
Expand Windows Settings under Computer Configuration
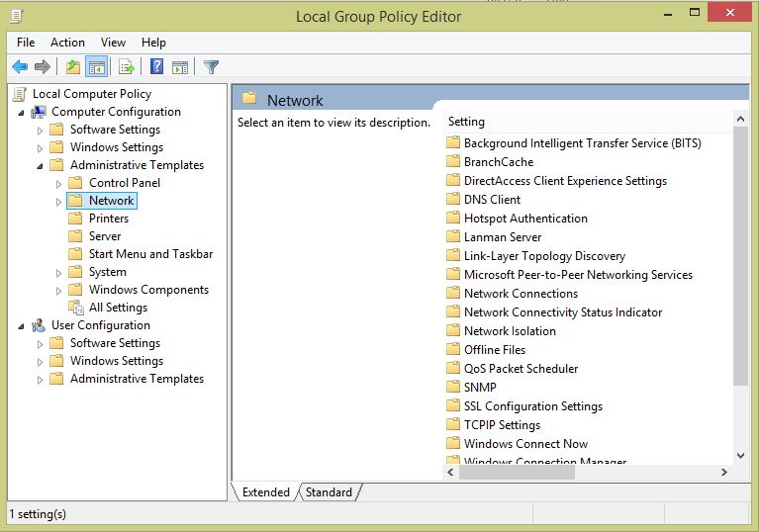pos(40,148)
